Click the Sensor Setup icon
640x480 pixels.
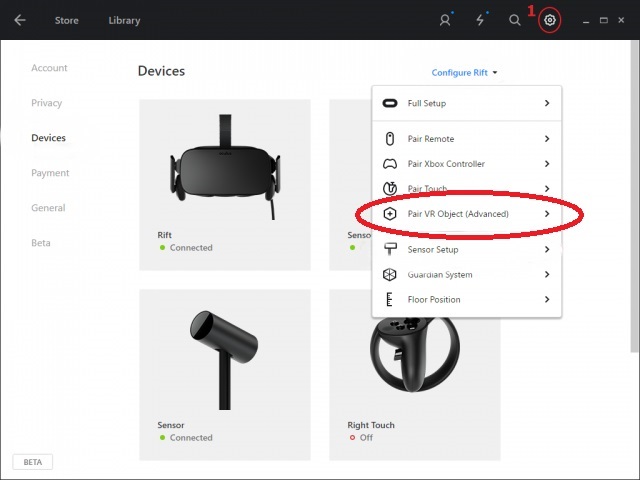(390, 249)
